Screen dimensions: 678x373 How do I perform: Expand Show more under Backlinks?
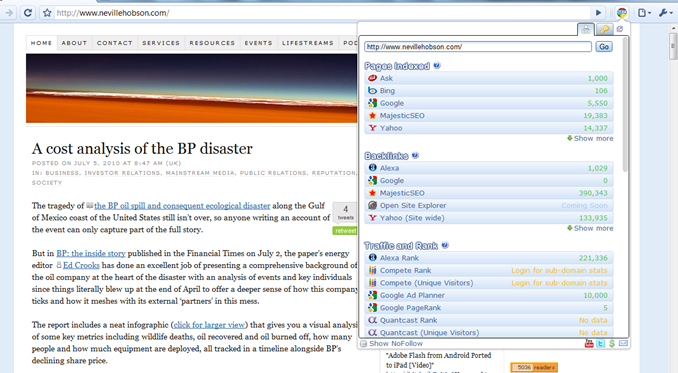590,228
